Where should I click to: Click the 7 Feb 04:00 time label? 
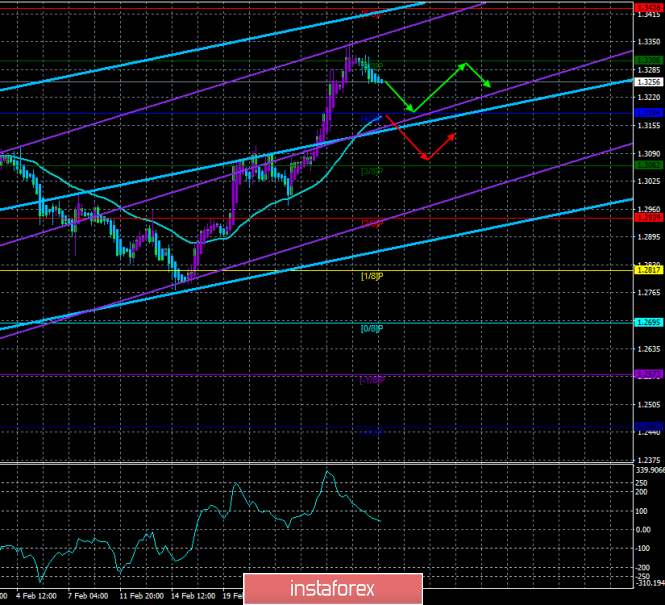point(88,596)
